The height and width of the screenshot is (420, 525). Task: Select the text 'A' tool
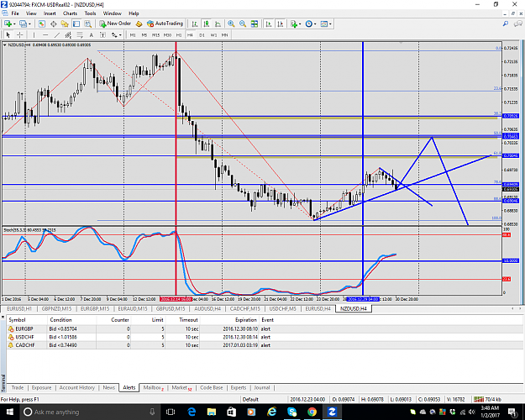[91, 34]
